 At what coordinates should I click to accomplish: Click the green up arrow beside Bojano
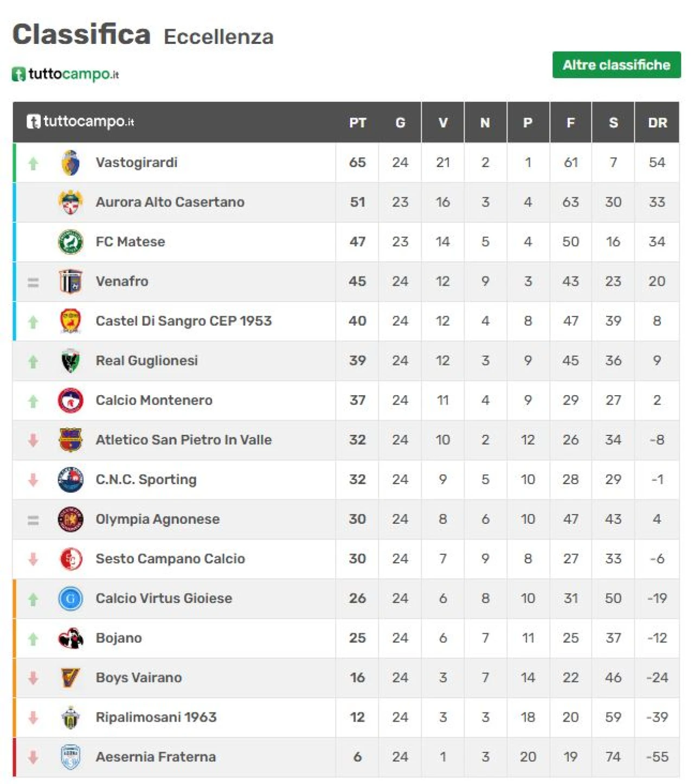point(33,639)
